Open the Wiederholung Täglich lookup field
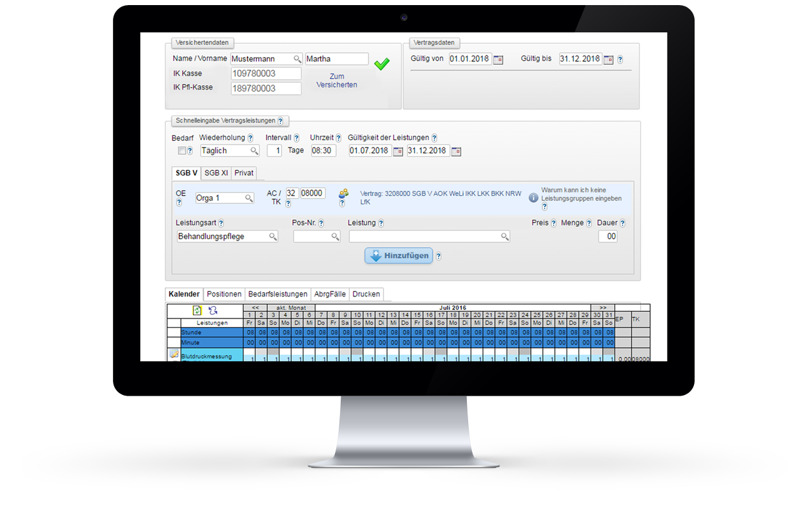Image resolution: width=812 pixels, height=508 pixels. [x=229, y=151]
